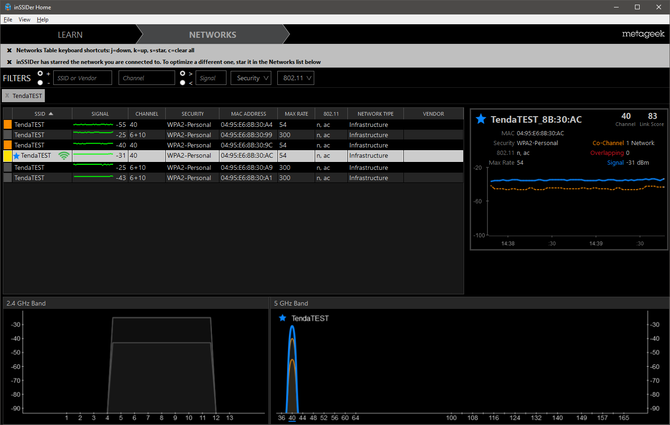The image size is (670, 425).
Task: Click gray swatch for MAC ending 30:A1
Action: pos(8,178)
